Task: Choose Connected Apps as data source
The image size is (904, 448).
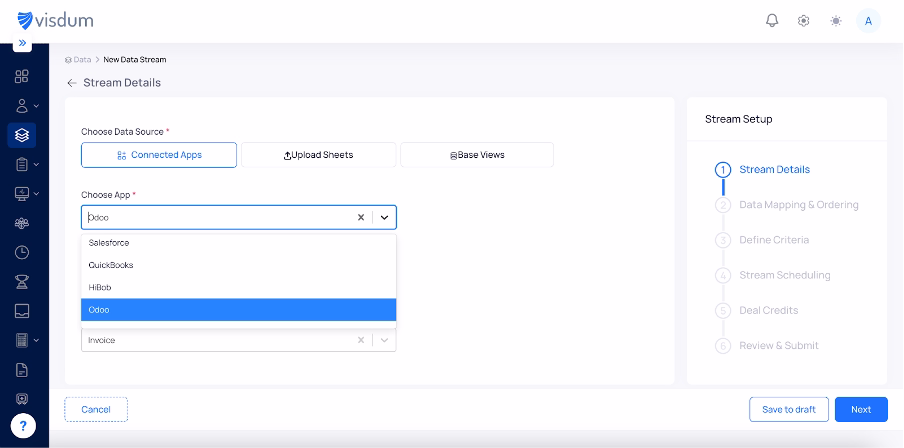Action: point(159,155)
